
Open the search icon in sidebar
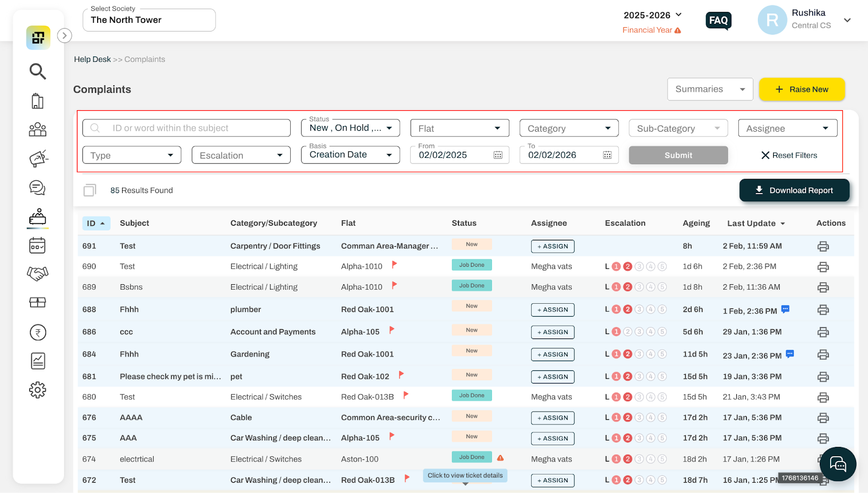(37, 71)
